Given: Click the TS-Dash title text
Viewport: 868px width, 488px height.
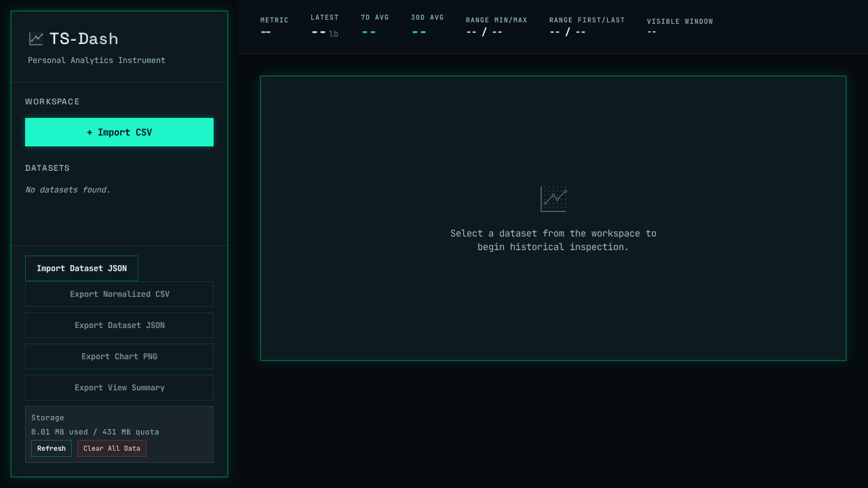Looking at the screenshot, I should (84, 39).
